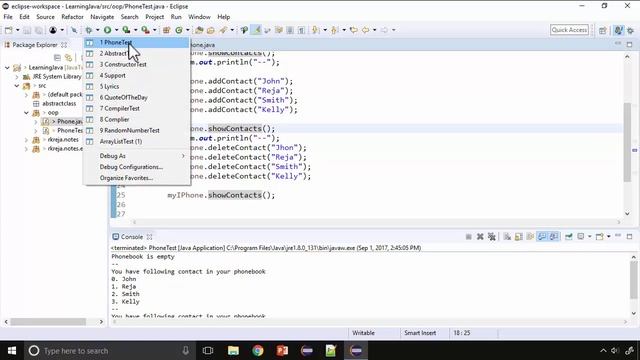Collapse the oop package node
Viewport: 640px width, 360px height.
(x=26, y=113)
